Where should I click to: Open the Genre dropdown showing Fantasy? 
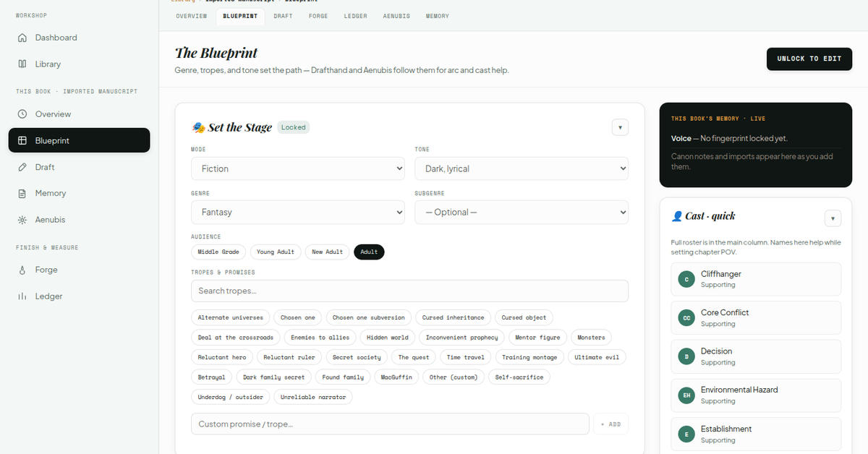(298, 213)
